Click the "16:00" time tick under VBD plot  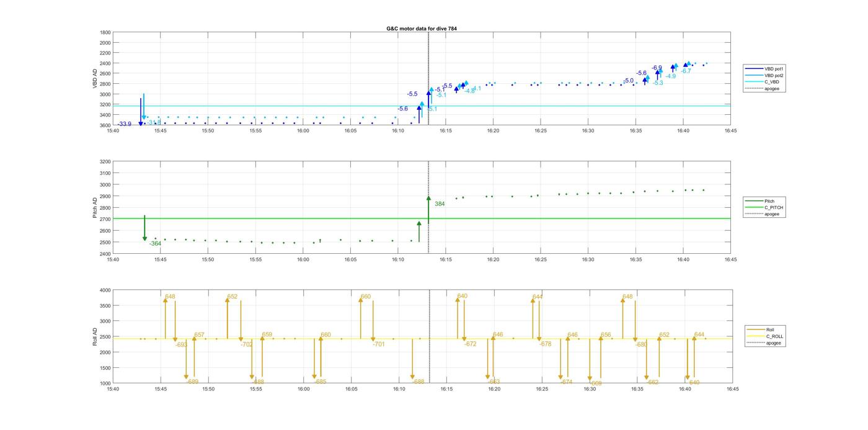point(303,131)
